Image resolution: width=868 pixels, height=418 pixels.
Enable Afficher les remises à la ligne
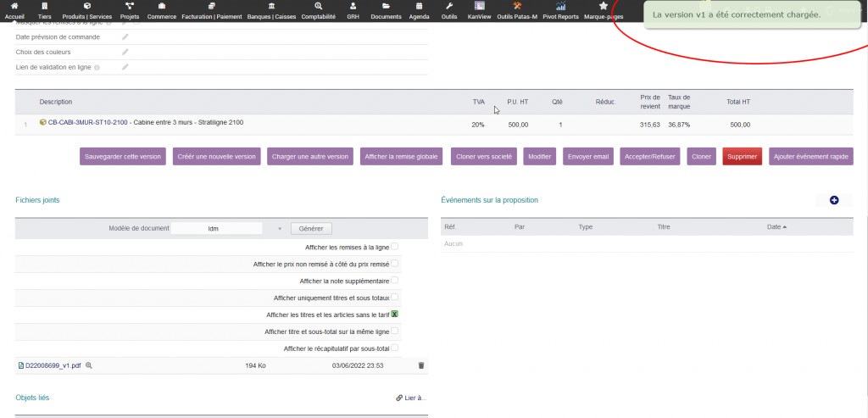pos(395,247)
